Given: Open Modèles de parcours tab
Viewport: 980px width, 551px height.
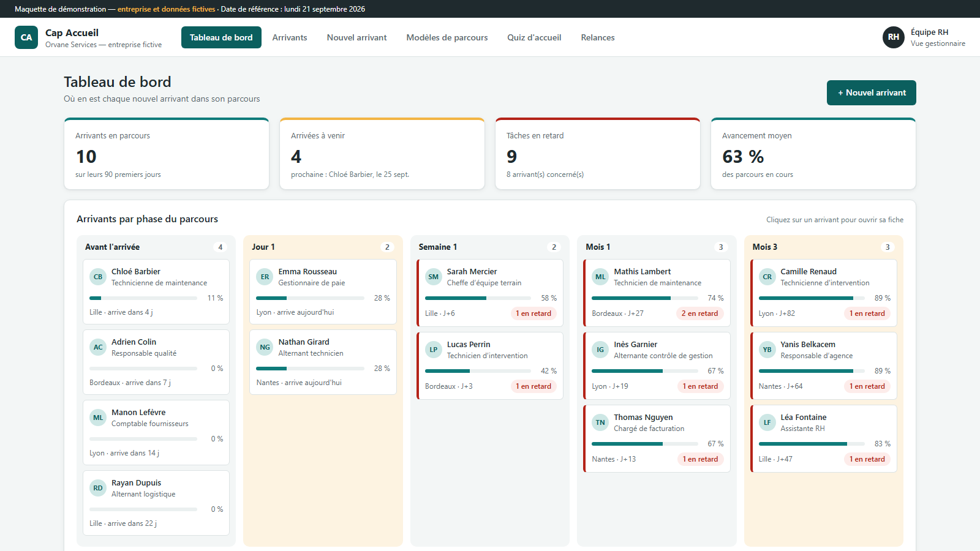Looking at the screenshot, I should click(447, 37).
